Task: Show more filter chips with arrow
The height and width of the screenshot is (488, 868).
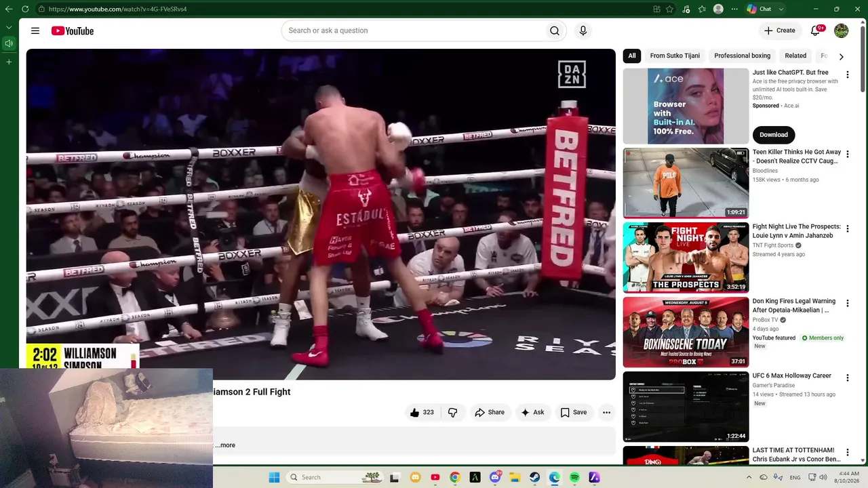Action: pyautogui.click(x=841, y=56)
